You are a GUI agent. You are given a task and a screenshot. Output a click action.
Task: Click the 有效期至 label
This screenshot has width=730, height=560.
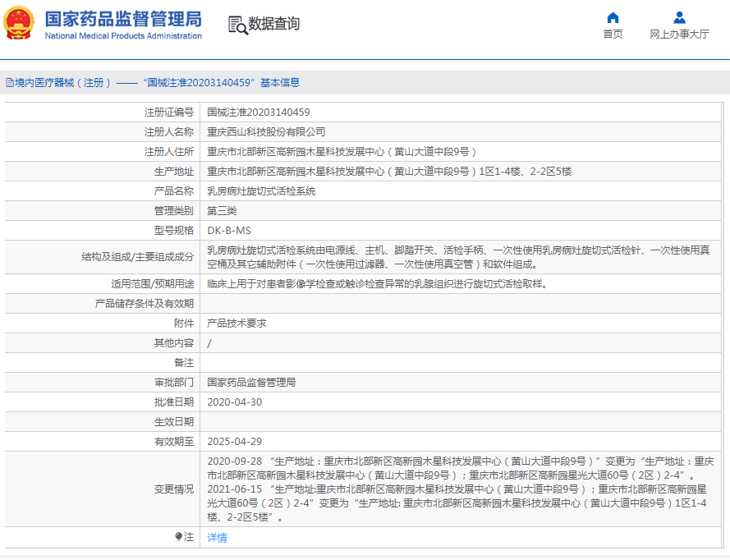(x=173, y=442)
